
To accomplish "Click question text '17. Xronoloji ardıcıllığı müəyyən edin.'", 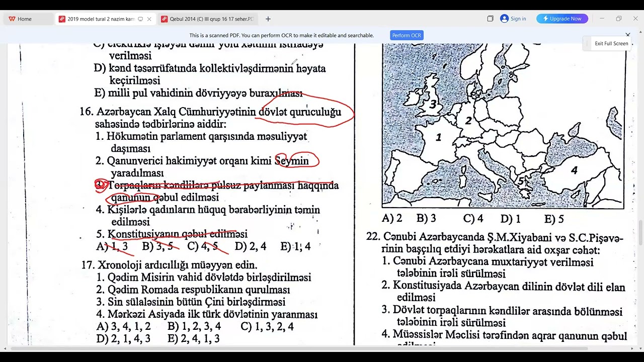I will (170, 265).
